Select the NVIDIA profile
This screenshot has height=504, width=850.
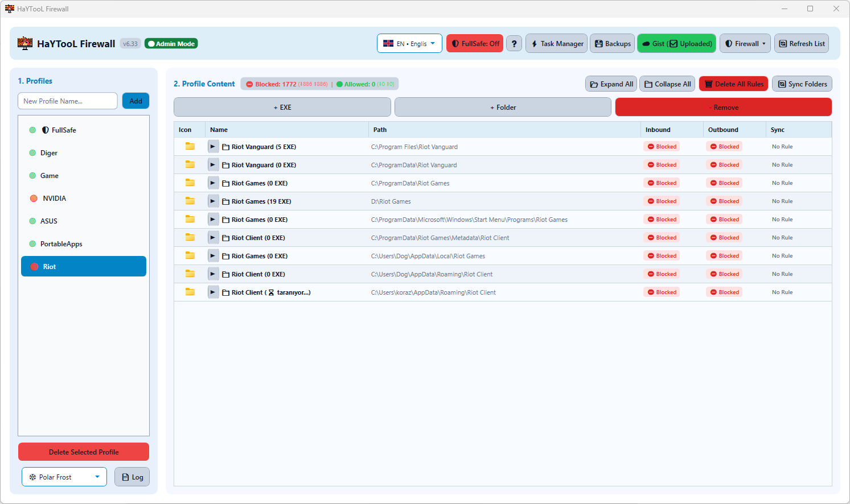pyautogui.click(x=84, y=199)
